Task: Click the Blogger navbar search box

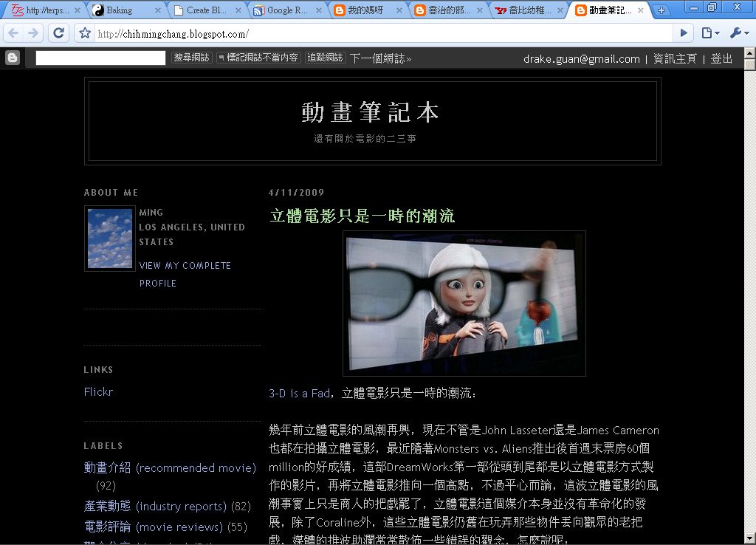Action: [x=100, y=58]
